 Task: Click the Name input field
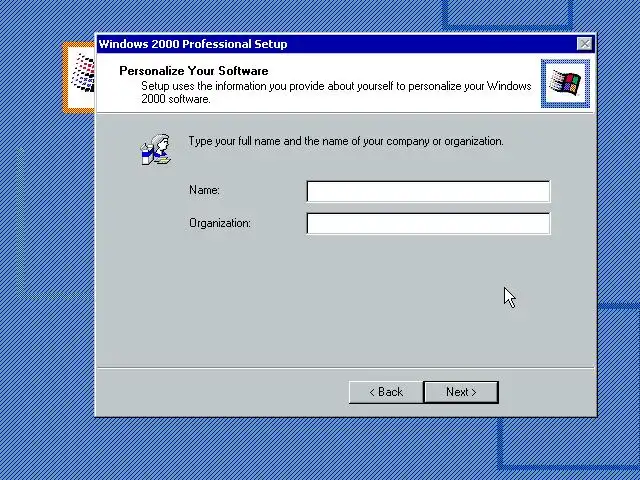(x=428, y=191)
